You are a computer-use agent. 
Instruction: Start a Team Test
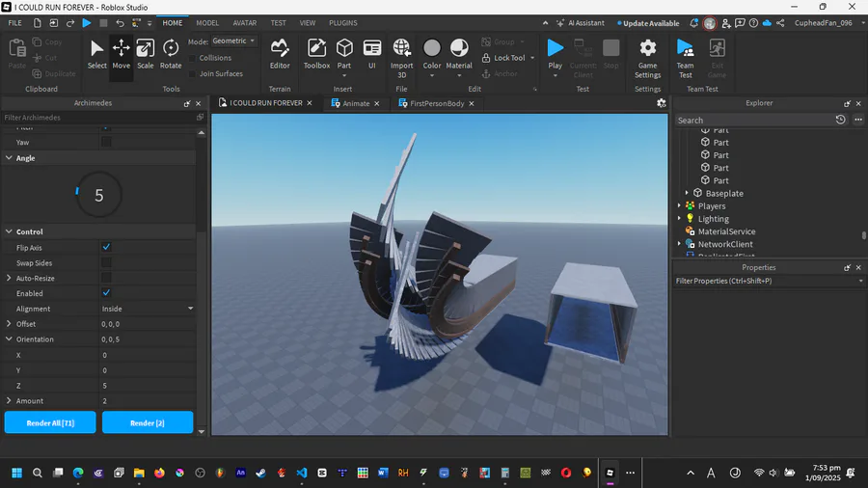(x=686, y=58)
